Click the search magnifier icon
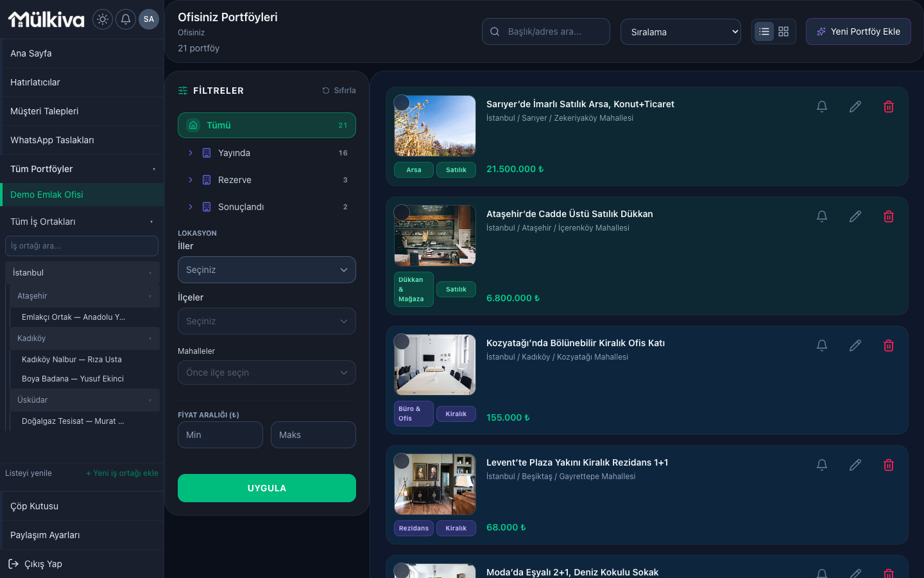 495,31
